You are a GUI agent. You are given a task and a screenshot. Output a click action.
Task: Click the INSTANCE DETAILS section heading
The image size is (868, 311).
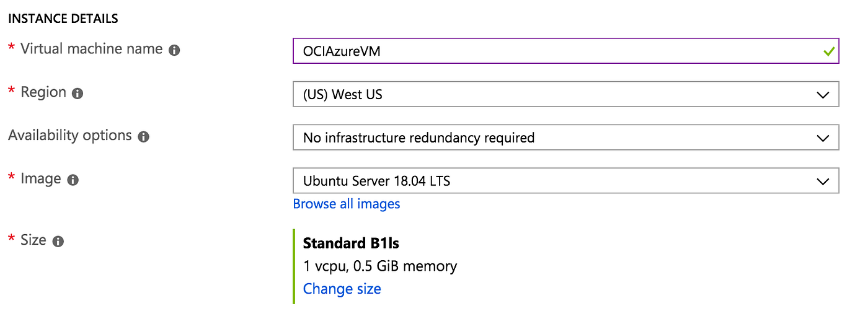click(63, 19)
